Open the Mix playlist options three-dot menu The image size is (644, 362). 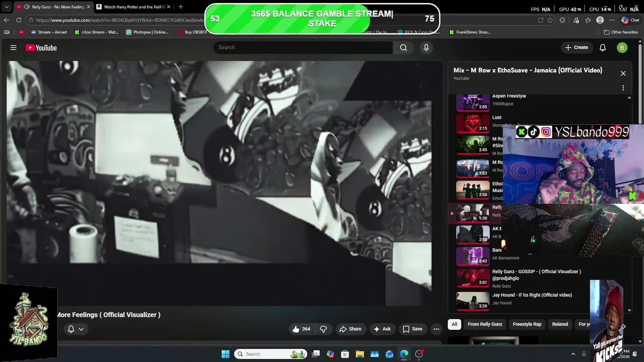623,88
